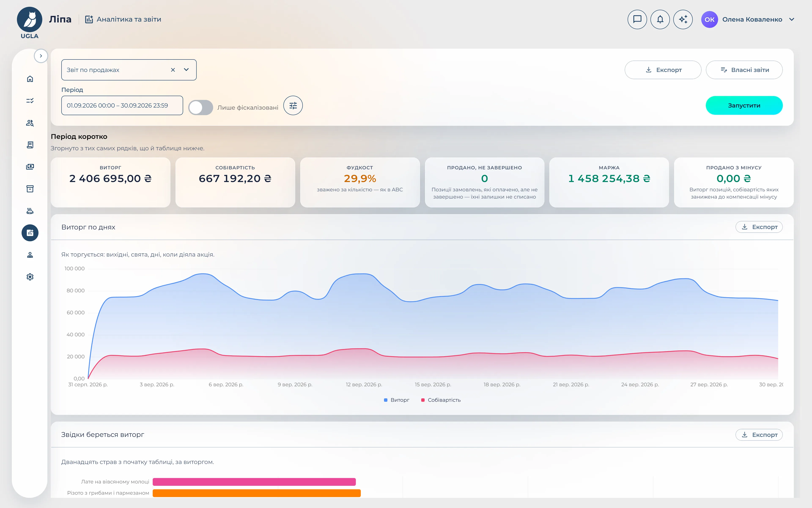Open the checklist tasks sidebar icon
Image resolution: width=812 pixels, height=508 pixels.
(x=30, y=101)
